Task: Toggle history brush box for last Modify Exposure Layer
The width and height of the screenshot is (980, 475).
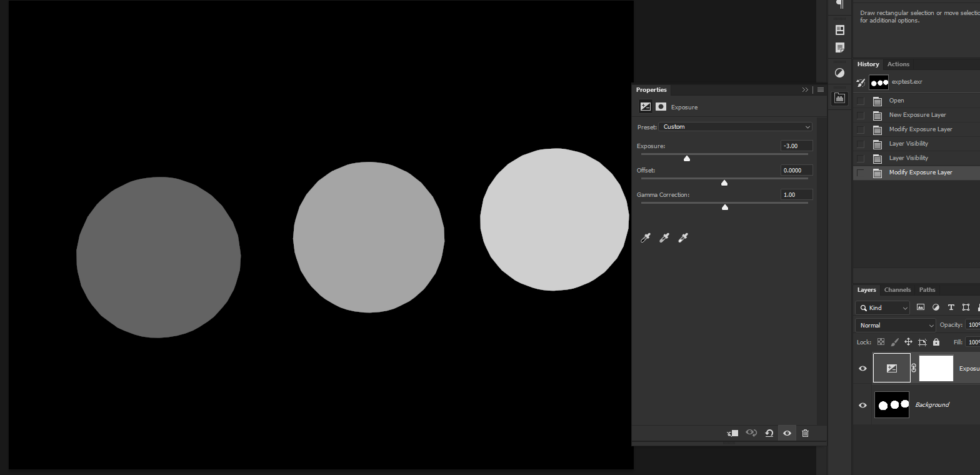Action: (861, 172)
